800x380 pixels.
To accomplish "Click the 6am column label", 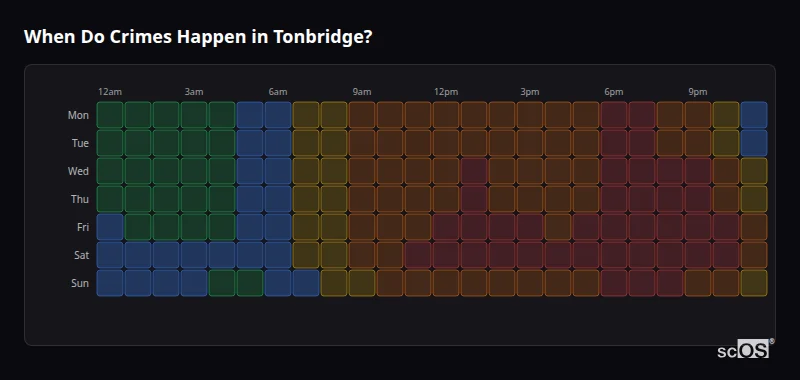I will [278, 92].
